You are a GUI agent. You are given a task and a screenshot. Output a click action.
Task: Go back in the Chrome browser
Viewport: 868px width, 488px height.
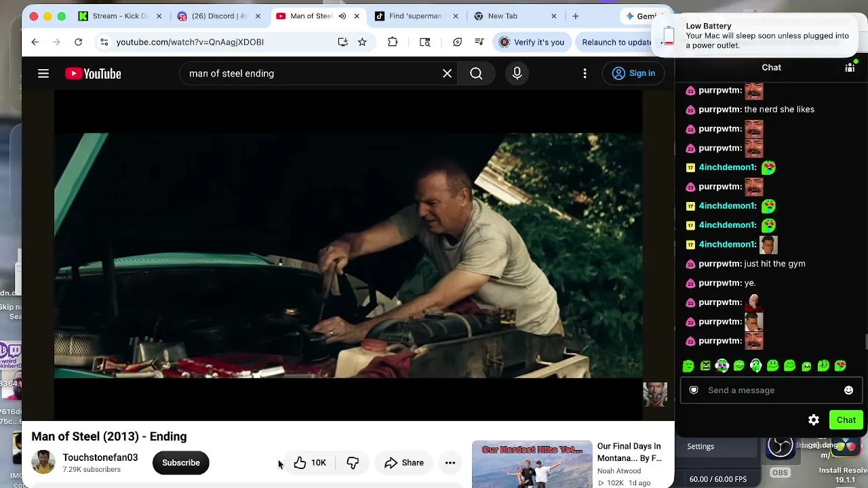tap(35, 42)
